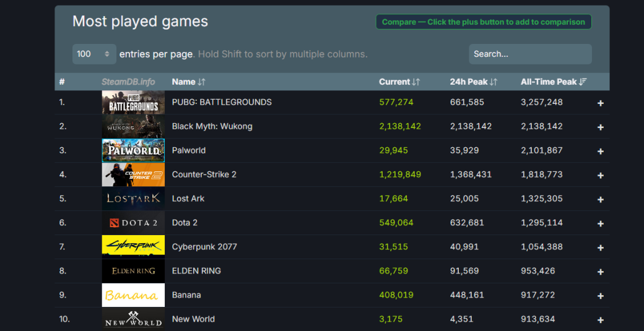
Task: Add Cyberpunk 2077 to comparison with plus
Action: click(x=600, y=247)
